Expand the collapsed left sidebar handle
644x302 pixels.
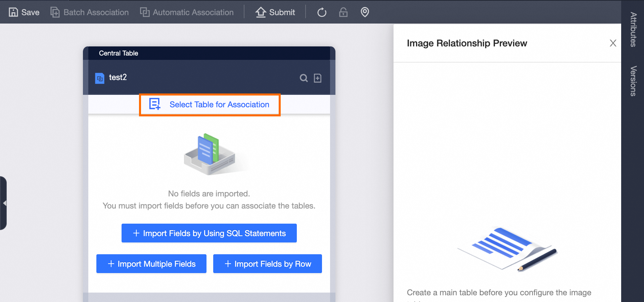[x=3, y=203]
